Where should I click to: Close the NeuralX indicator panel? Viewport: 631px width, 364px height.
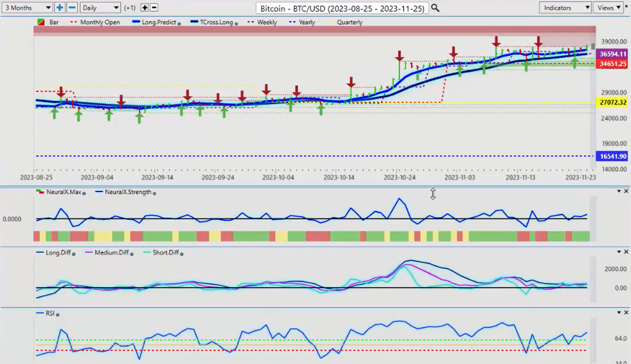(x=626, y=191)
